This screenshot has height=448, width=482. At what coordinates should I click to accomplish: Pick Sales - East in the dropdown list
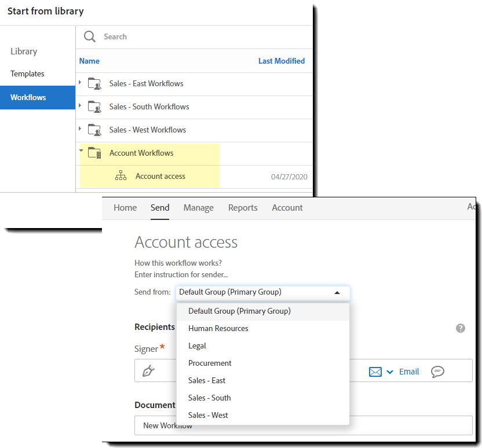[263, 380]
